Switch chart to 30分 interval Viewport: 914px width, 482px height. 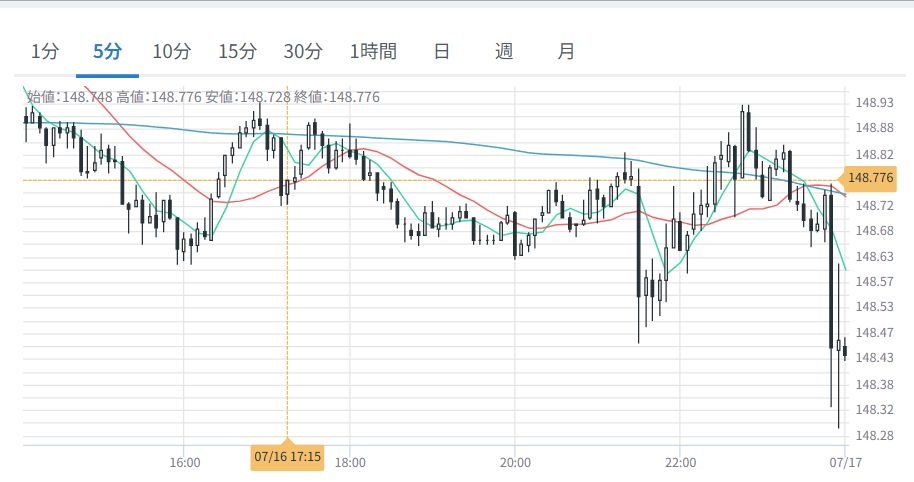pyautogui.click(x=303, y=51)
